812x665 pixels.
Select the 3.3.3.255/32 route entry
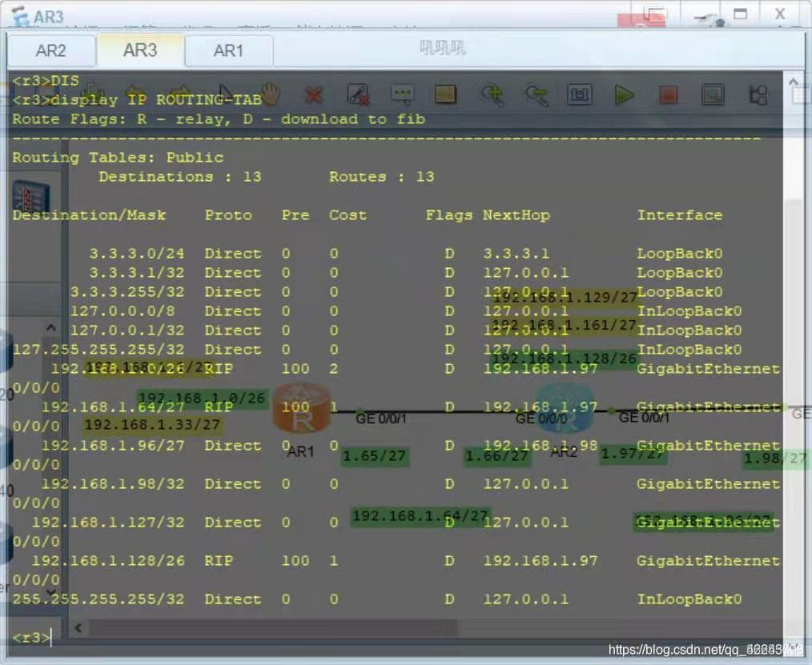point(396,292)
